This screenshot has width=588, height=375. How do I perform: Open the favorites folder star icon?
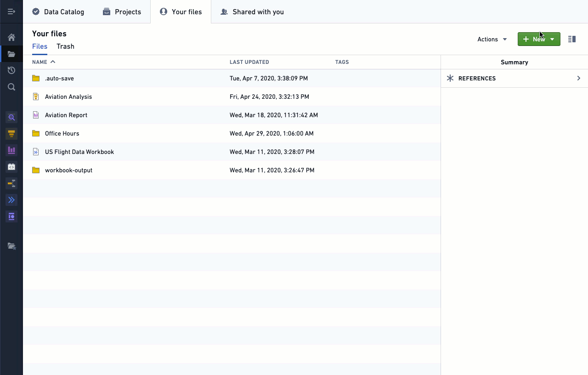point(11,246)
